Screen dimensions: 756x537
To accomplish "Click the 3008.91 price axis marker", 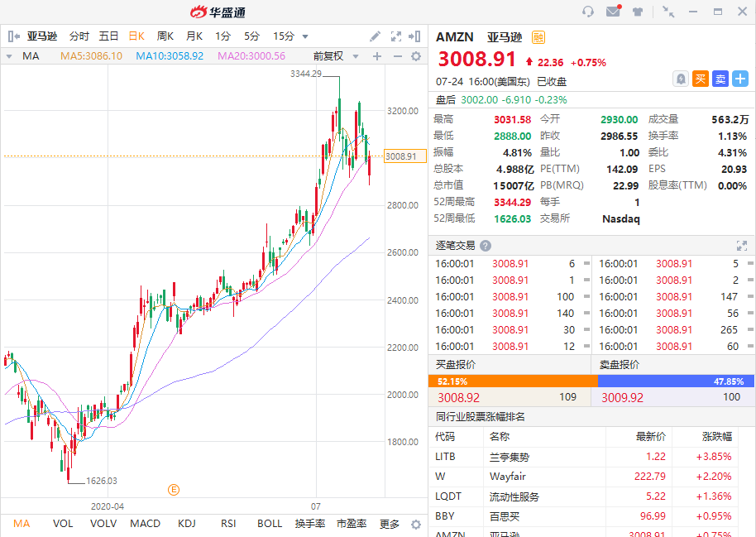I will click(405, 156).
